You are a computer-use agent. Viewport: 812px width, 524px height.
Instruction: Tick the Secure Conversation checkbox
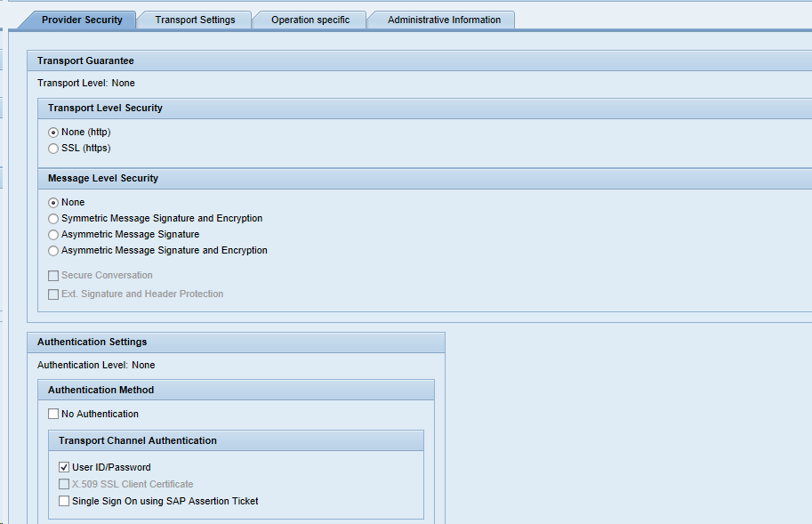click(53, 276)
